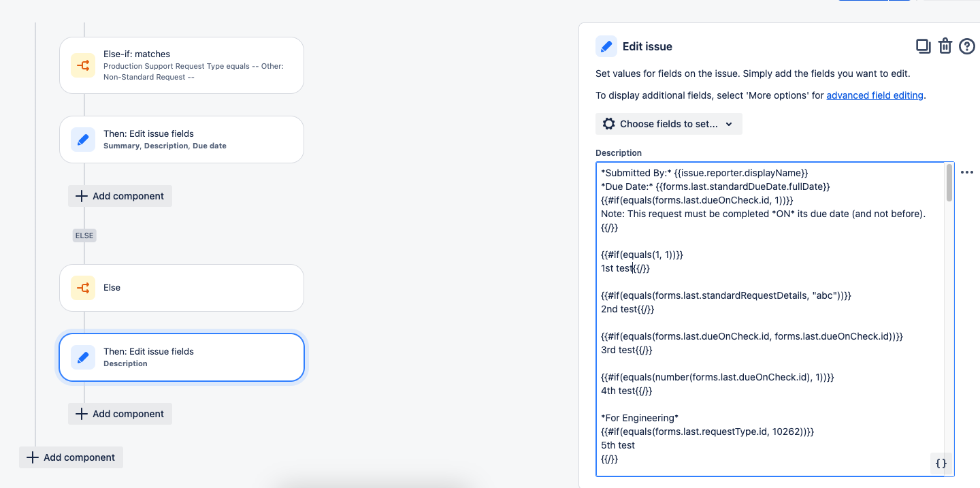Click the bottom-left Add component button
980x488 pixels.
[x=71, y=457]
